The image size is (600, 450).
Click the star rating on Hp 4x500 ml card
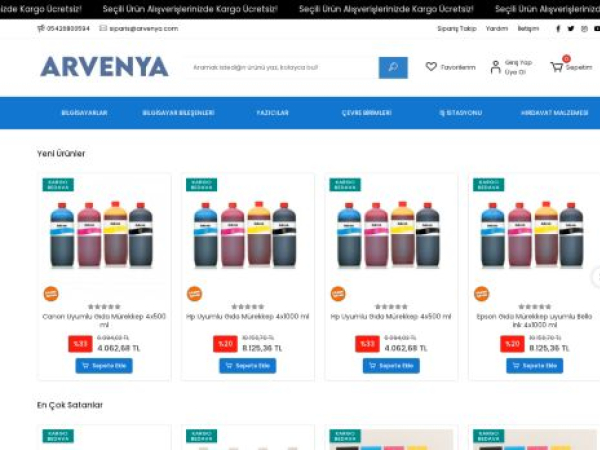[391, 307]
